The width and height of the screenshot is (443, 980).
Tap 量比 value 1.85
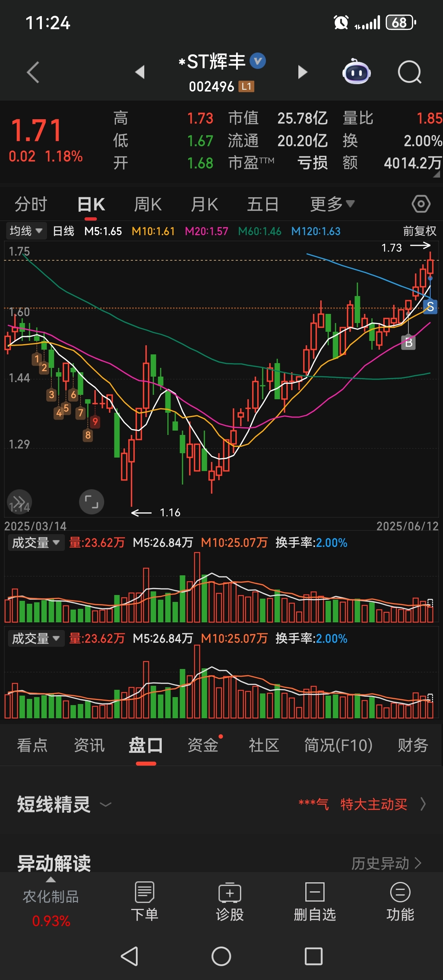pos(429,118)
